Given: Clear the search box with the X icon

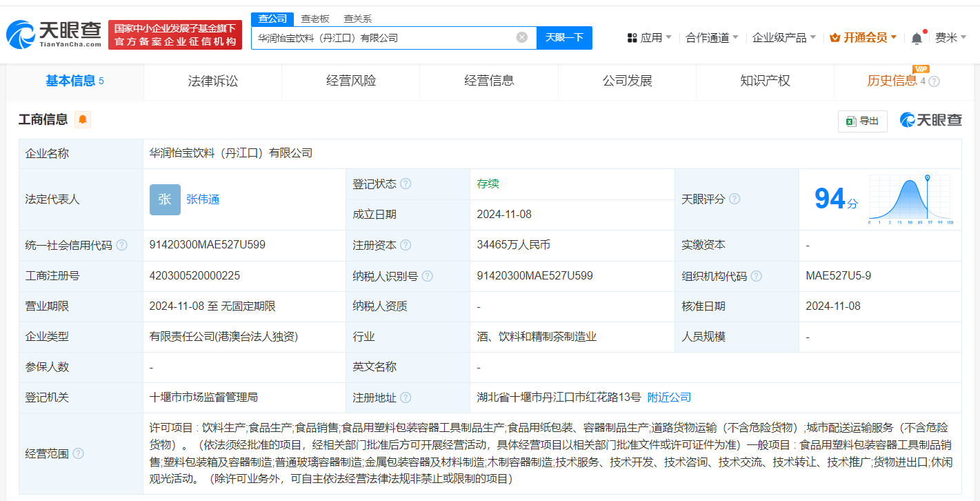Looking at the screenshot, I should (x=522, y=37).
